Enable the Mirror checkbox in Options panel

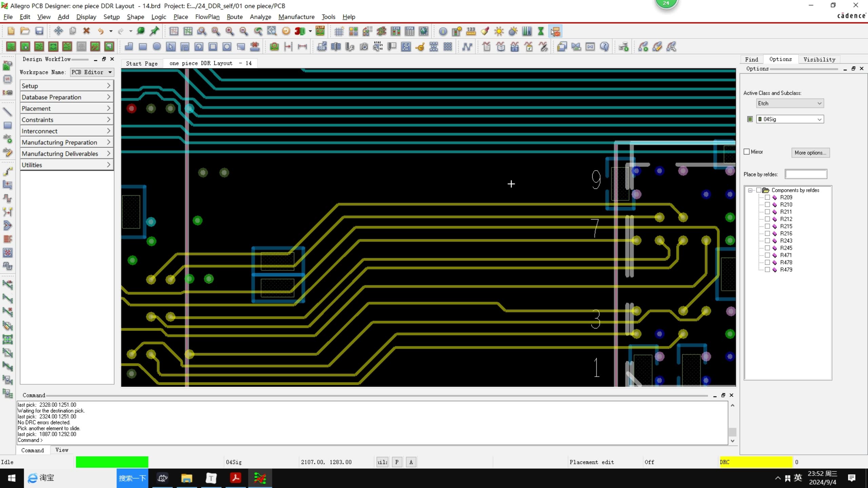click(x=747, y=151)
